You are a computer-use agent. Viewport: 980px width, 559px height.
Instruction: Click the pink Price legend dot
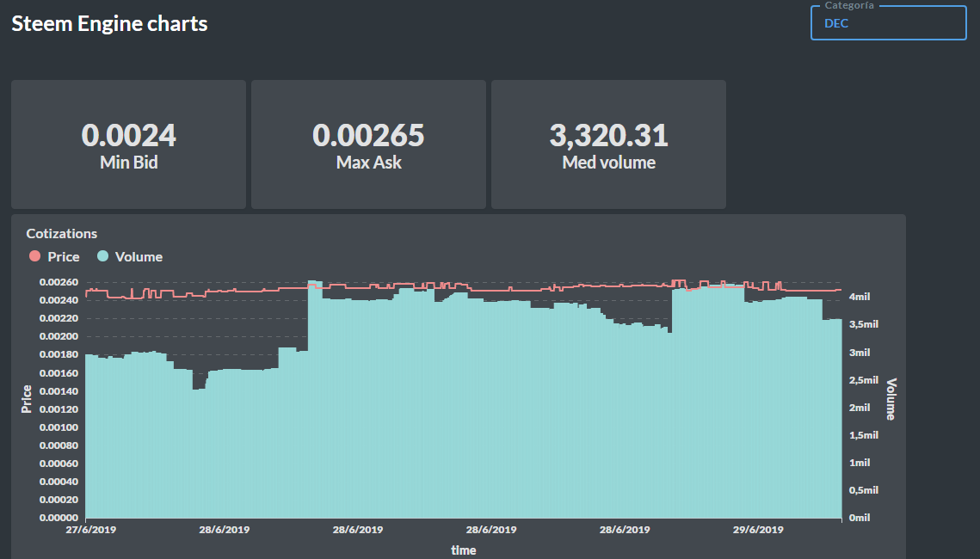pos(34,256)
